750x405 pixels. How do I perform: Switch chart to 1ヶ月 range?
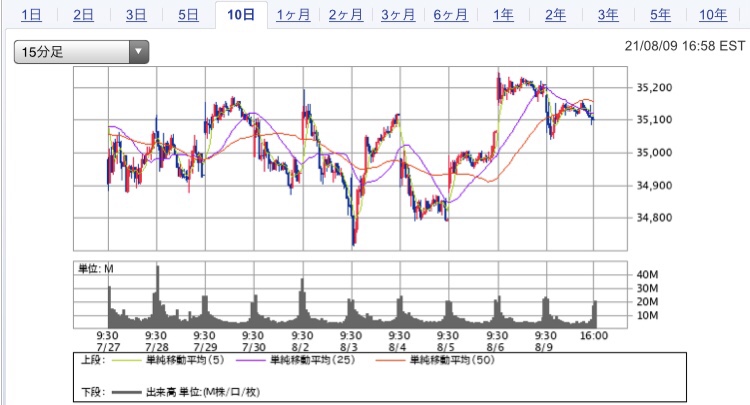(x=293, y=14)
